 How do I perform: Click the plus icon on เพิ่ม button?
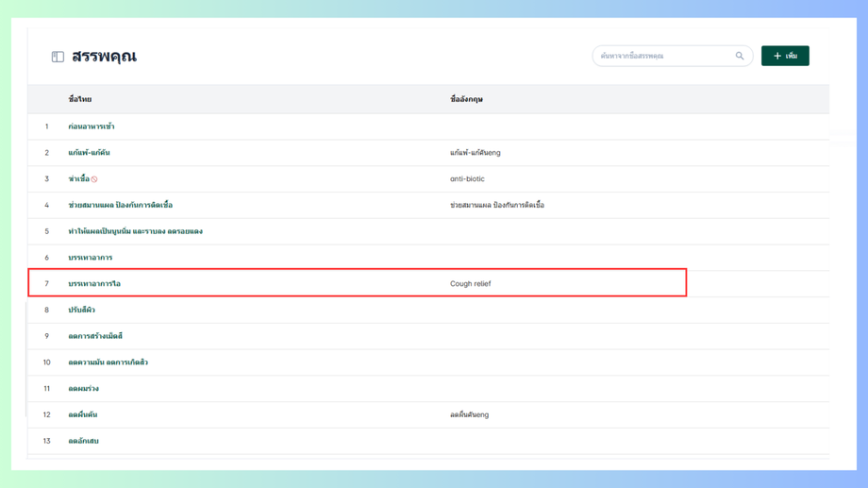[x=777, y=56]
